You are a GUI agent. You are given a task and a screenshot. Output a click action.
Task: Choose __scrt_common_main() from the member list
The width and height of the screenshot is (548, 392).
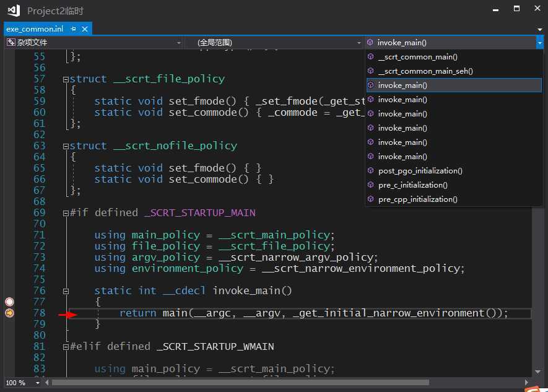454,56
